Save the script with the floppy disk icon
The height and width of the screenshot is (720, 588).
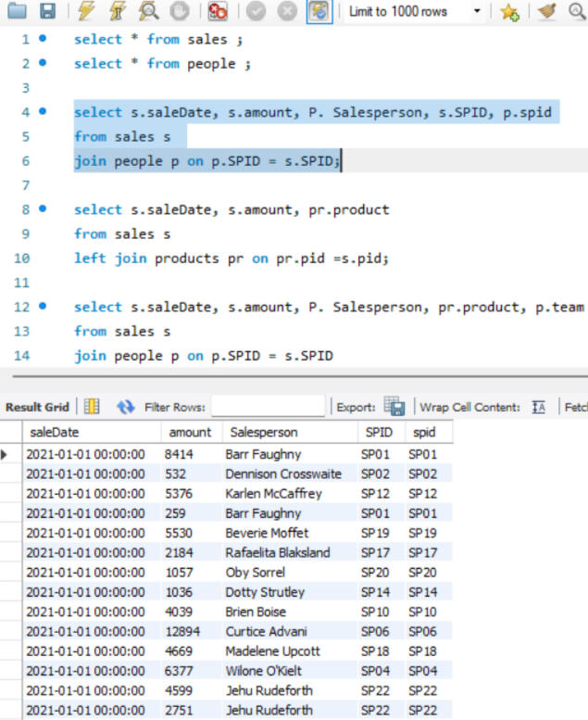click(47, 12)
